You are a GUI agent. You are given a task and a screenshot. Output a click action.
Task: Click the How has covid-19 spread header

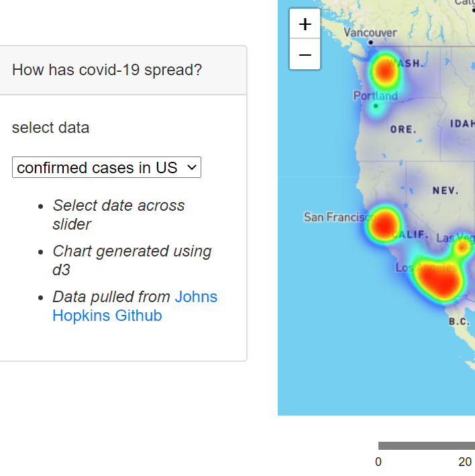(107, 70)
